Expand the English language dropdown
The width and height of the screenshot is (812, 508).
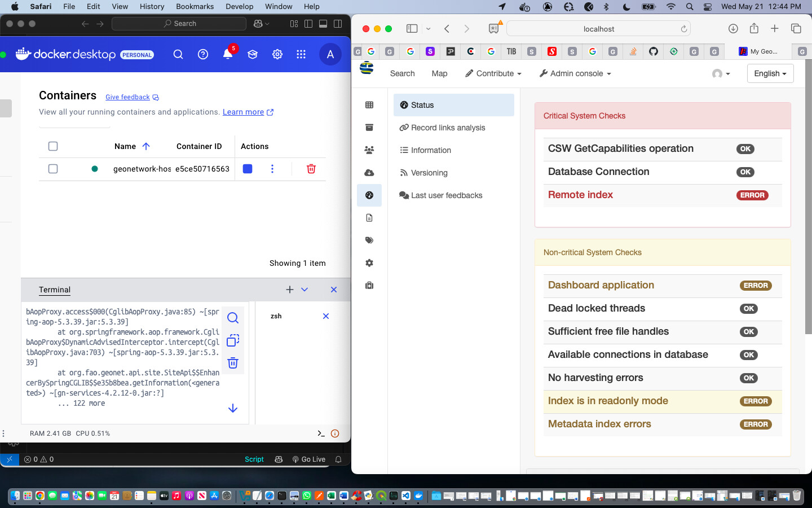tap(770, 73)
